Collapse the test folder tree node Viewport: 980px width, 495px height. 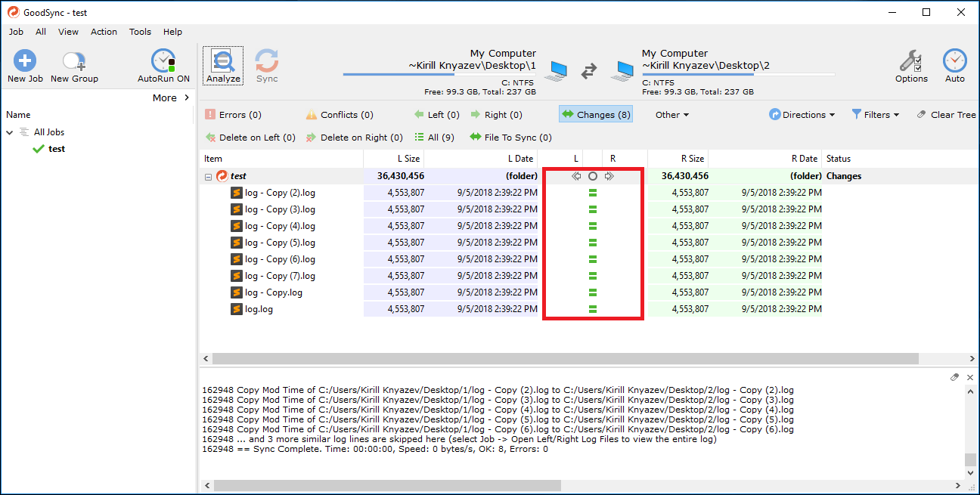pyautogui.click(x=208, y=177)
